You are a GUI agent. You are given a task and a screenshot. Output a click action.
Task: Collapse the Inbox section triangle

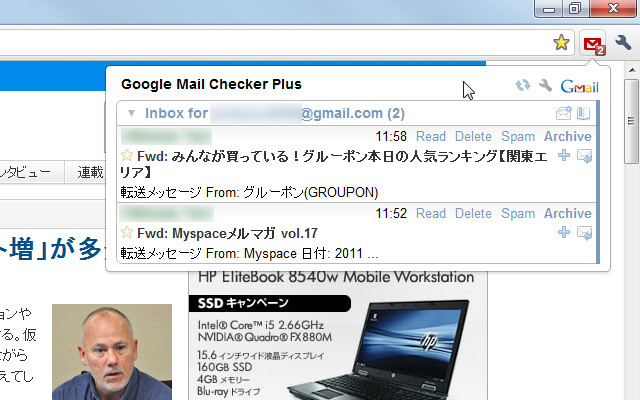(131, 113)
